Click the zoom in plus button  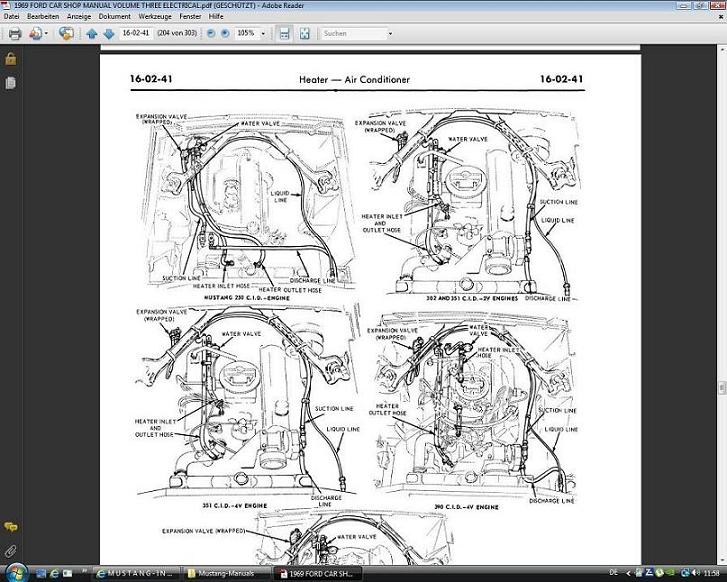[x=225, y=33]
